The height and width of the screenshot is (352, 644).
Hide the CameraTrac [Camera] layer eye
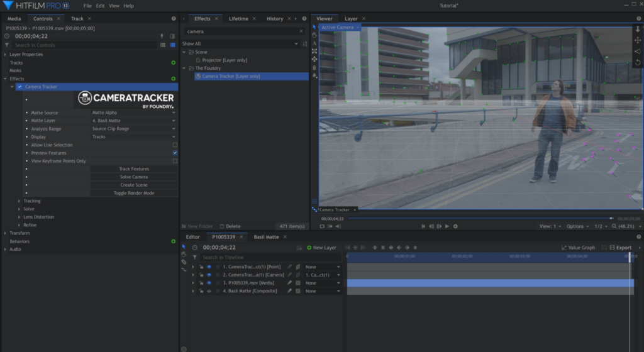(209, 275)
